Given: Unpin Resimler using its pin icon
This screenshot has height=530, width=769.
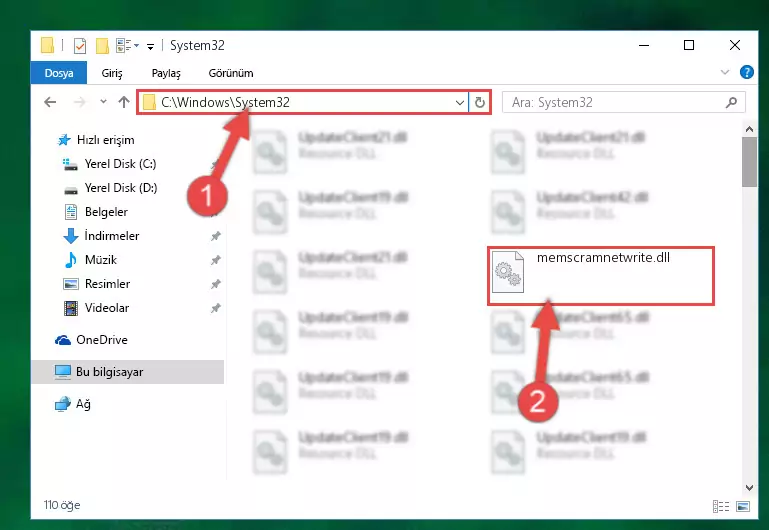Looking at the screenshot, I should (215, 284).
